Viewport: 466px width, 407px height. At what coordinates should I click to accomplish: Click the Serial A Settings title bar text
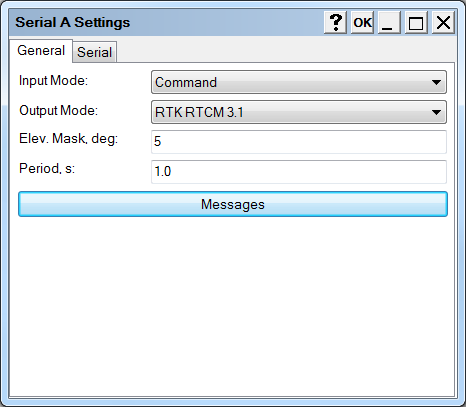73,22
